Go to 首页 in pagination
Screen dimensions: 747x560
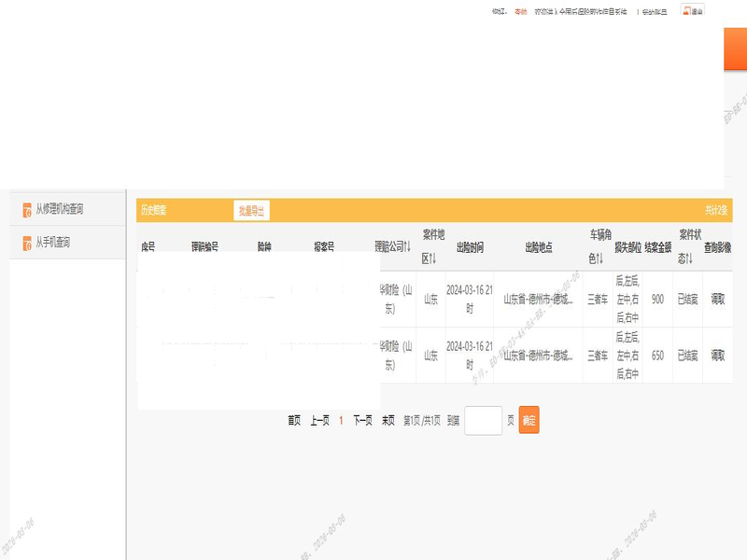(294, 421)
